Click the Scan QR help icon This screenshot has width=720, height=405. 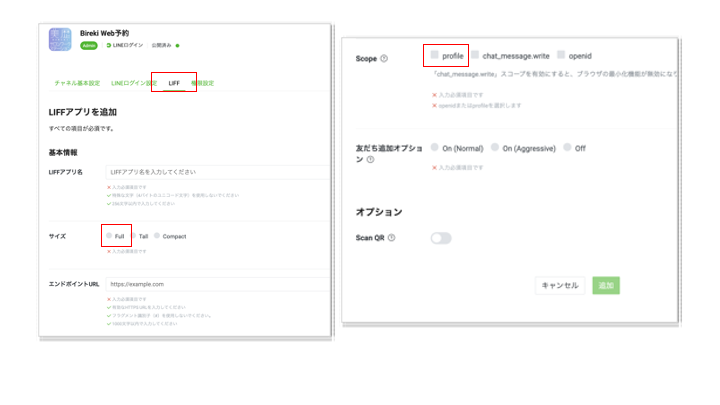pos(392,238)
